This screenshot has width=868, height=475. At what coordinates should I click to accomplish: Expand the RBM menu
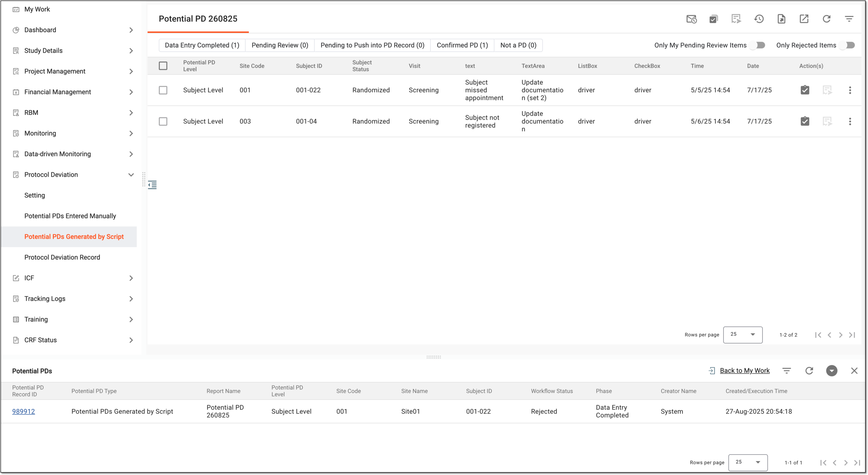(x=131, y=113)
